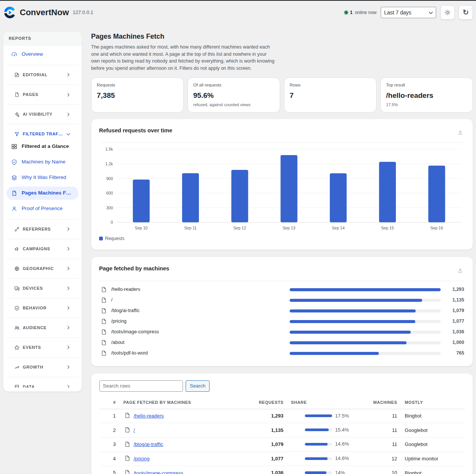Open the /pricing table link

[x=142, y=459]
